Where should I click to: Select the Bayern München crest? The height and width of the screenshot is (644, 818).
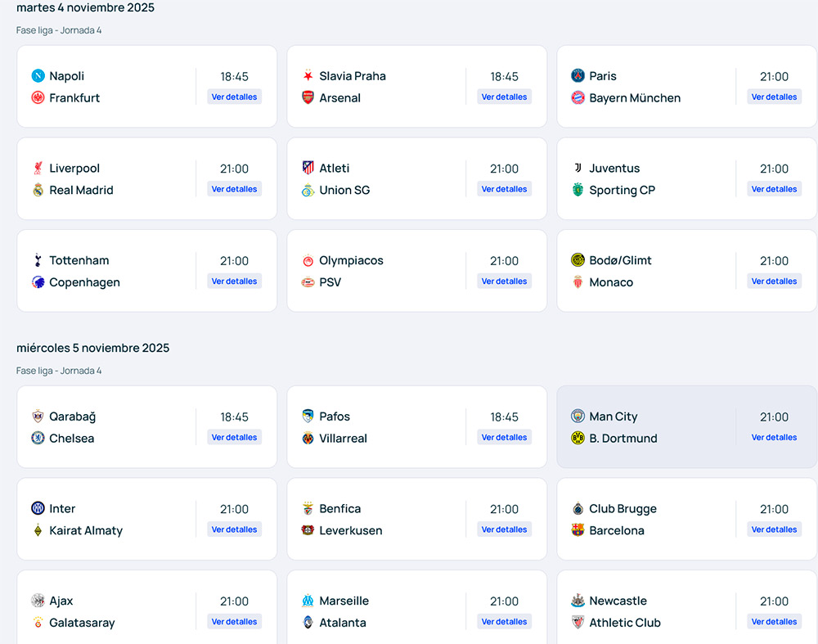click(x=577, y=97)
